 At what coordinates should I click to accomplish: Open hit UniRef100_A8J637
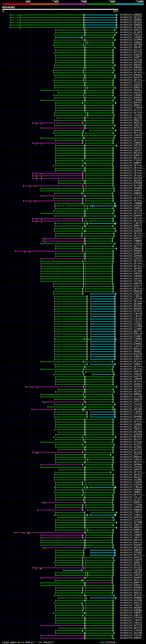pyautogui.click(x=131, y=18)
